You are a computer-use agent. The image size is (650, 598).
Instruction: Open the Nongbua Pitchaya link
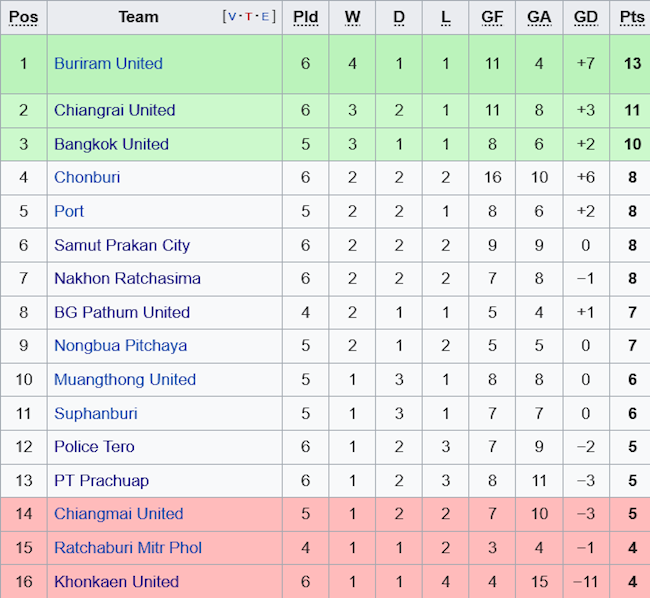coord(120,345)
